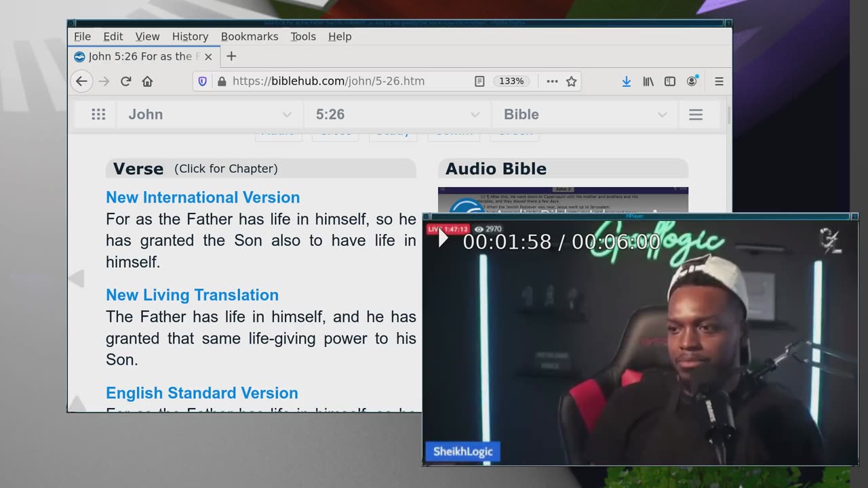The width and height of the screenshot is (868, 488).
Task: Toggle the sidebar view icon
Action: 670,81
